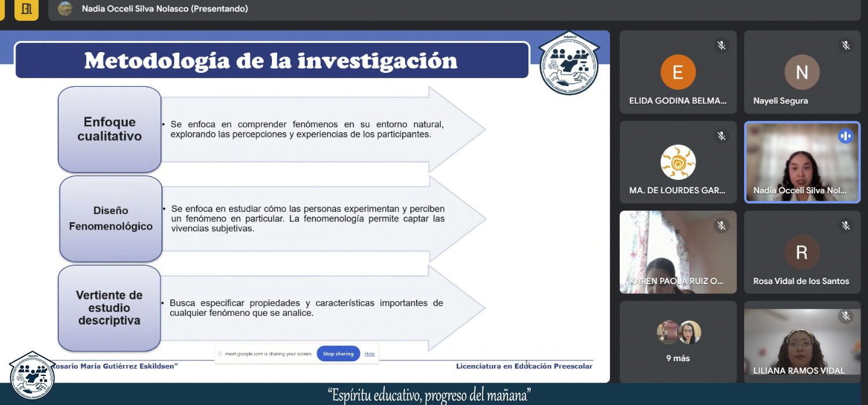Click the muted mic icon on Ma. de Lourdes tile
This screenshot has width=868, height=405.
coord(721,136)
